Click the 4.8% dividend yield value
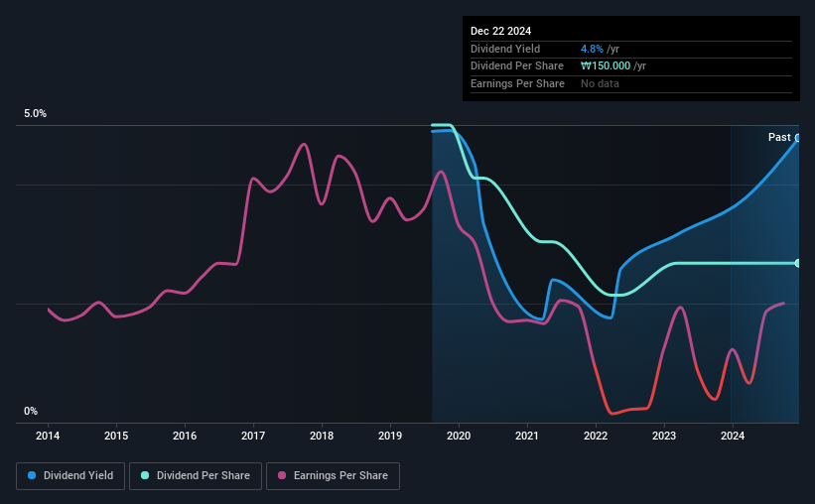815x504 pixels. pyautogui.click(x=592, y=49)
